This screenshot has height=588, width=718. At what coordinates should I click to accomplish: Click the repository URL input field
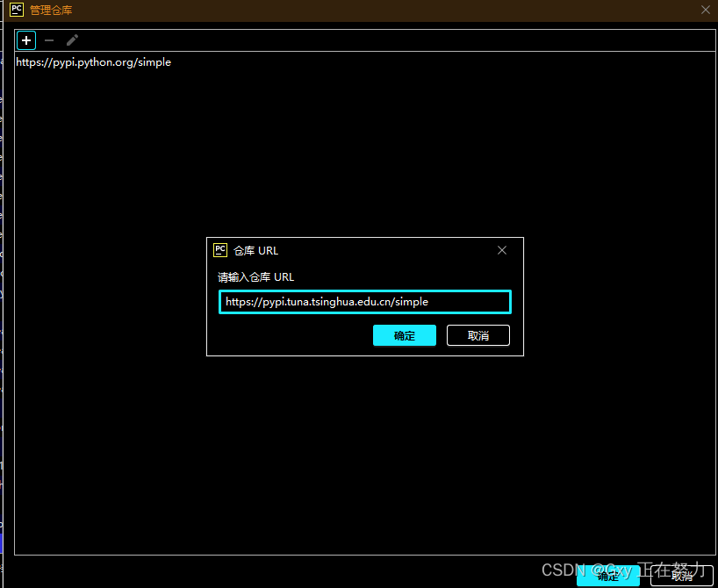click(365, 302)
